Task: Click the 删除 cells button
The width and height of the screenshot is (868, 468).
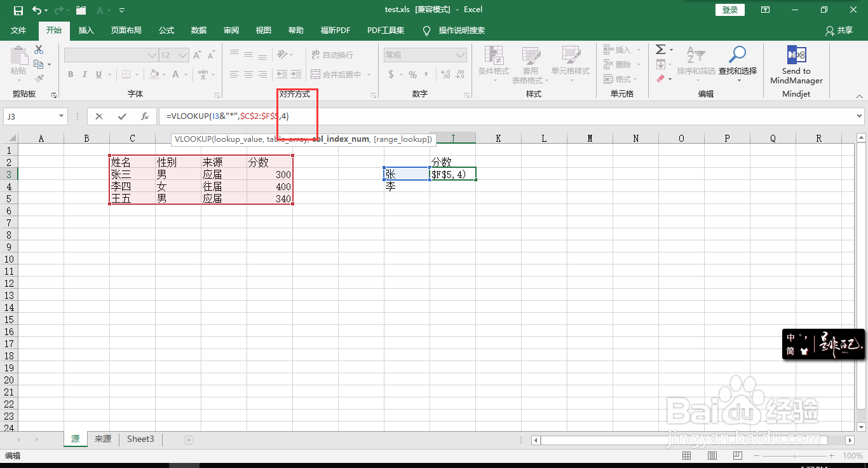Action: pos(620,64)
